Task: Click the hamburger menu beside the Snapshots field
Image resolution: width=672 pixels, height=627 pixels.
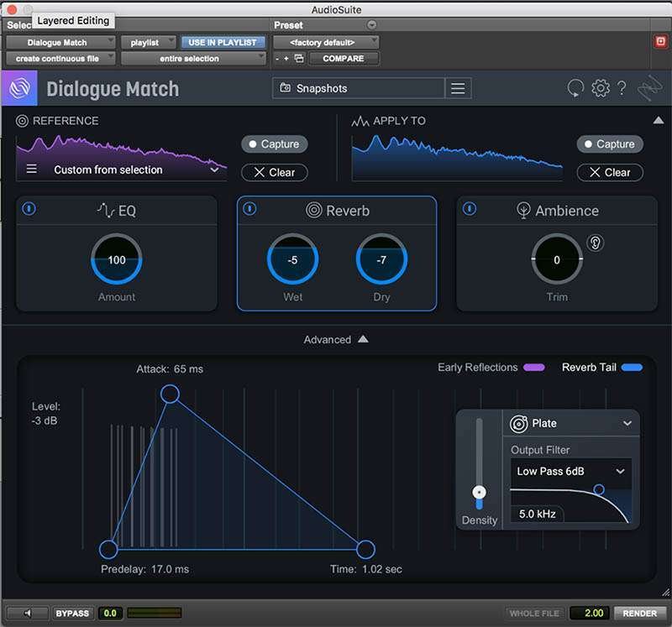Action: click(458, 87)
